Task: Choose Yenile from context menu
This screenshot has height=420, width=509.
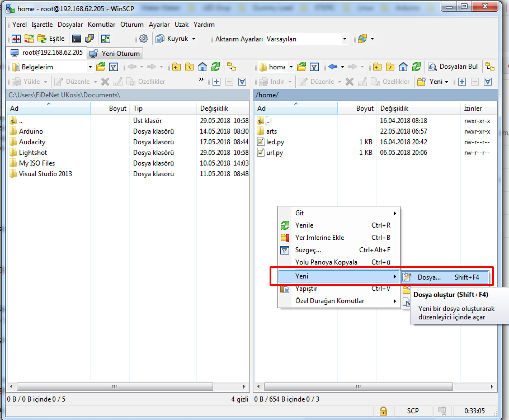Action: coord(339,225)
